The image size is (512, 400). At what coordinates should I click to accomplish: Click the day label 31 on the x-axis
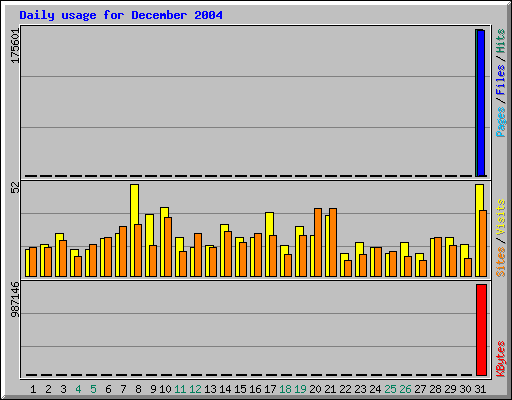tap(480, 389)
